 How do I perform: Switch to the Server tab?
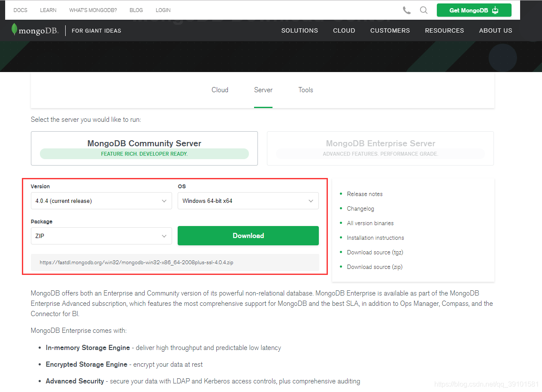263,90
